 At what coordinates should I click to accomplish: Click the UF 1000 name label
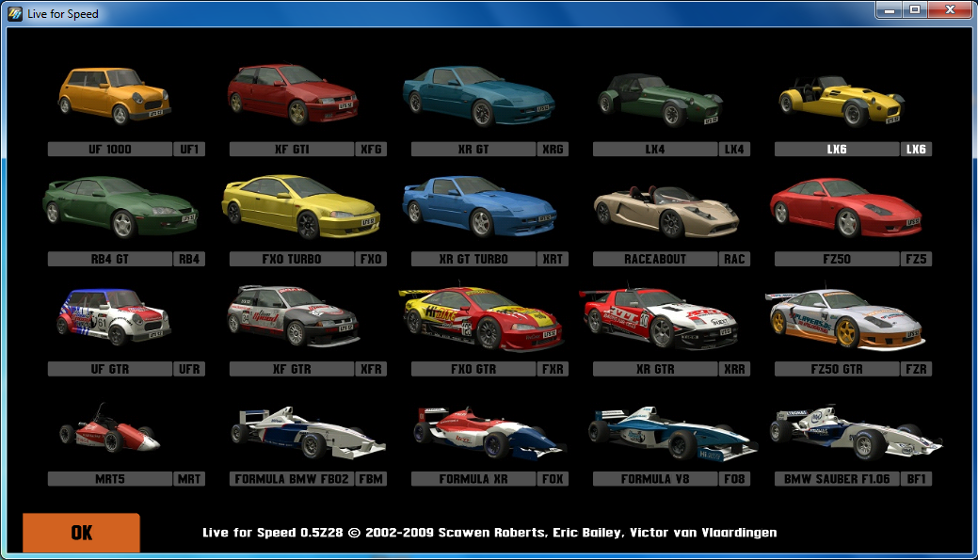pos(110,149)
